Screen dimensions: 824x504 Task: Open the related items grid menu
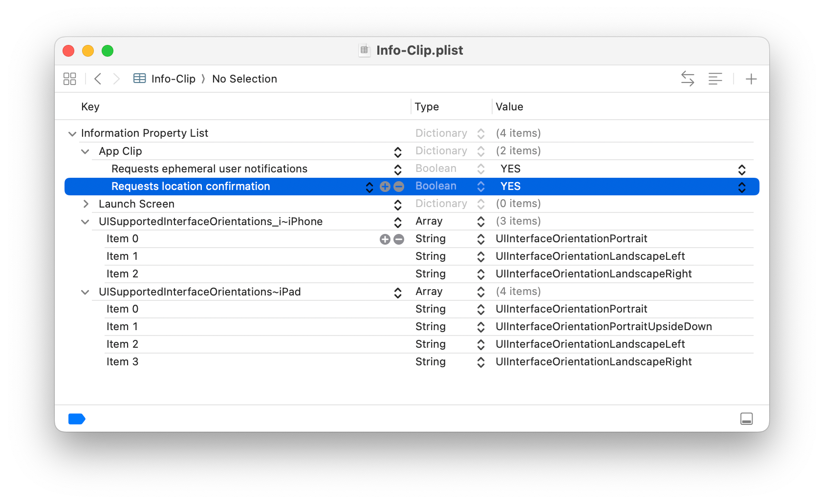[x=70, y=79]
